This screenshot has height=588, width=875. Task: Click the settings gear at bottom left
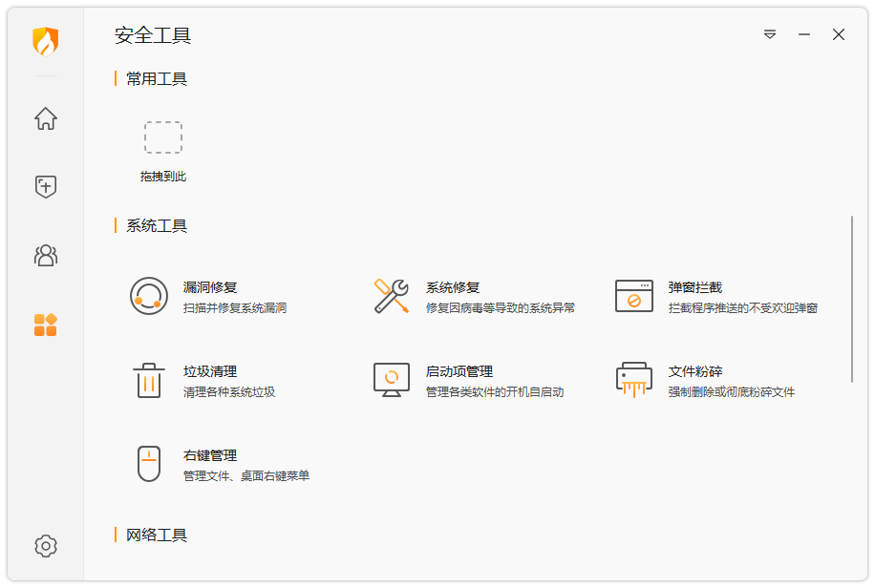(44, 545)
